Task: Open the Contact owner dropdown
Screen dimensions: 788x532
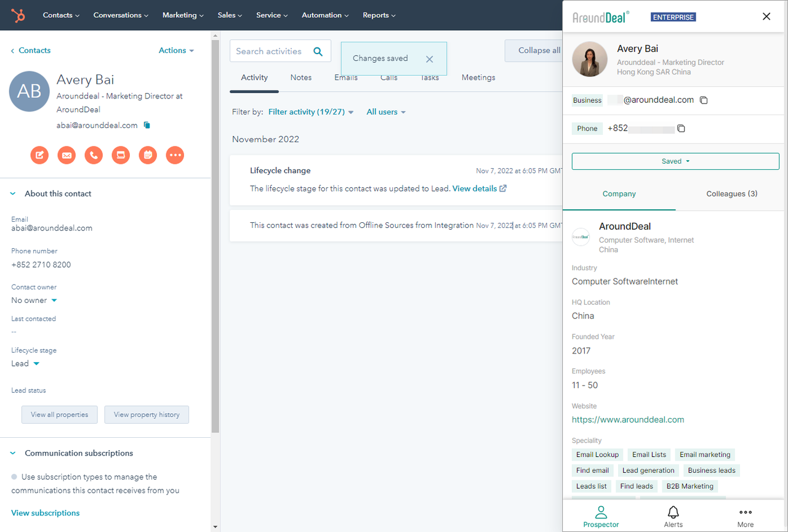Action: pos(34,300)
